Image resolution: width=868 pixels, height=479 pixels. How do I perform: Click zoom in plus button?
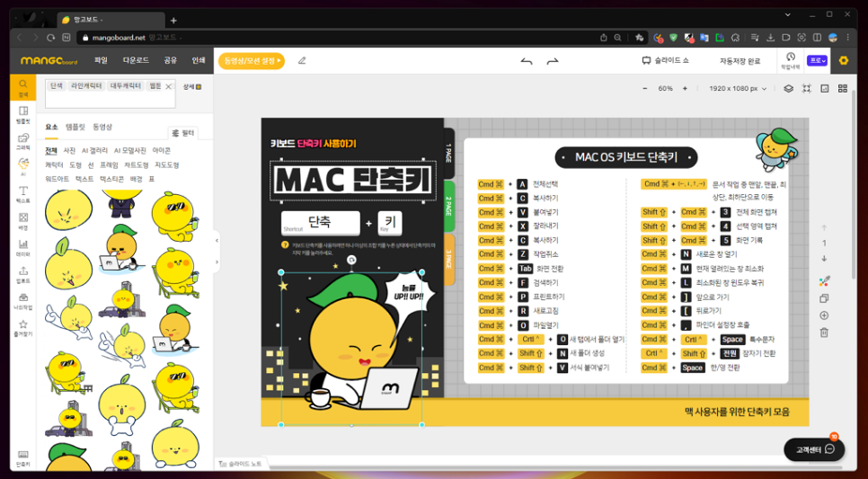click(x=685, y=89)
